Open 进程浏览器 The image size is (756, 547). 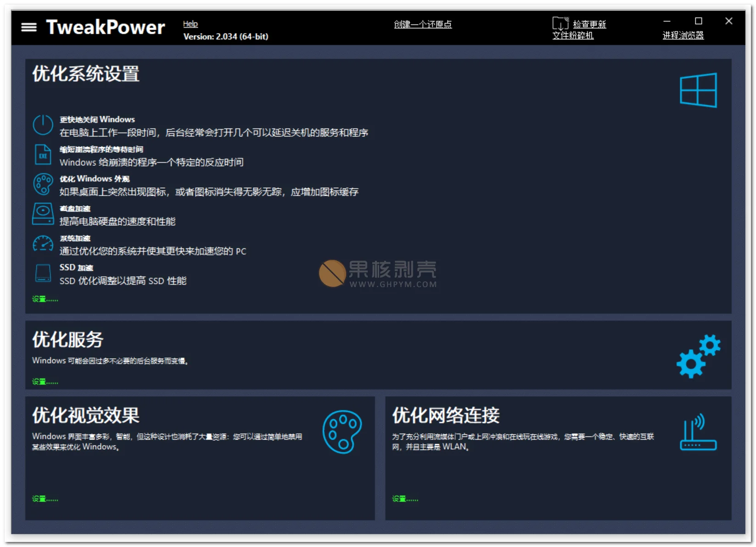(x=683, y=34)
